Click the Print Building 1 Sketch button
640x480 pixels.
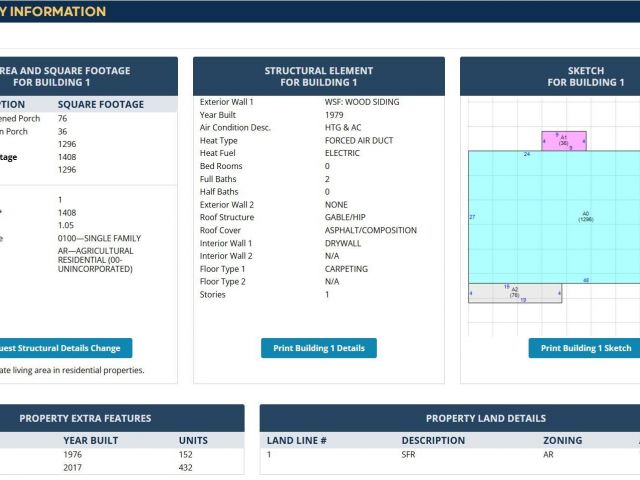point(586,348)
